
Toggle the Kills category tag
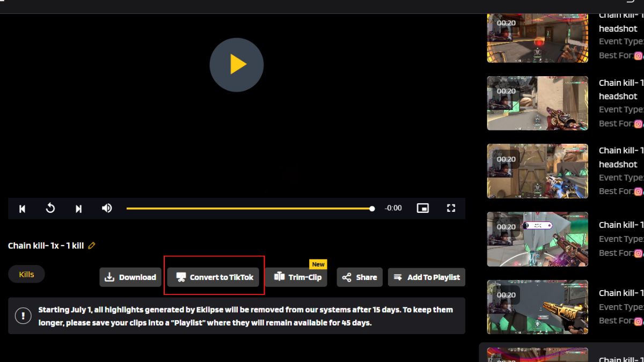[26, 274]
